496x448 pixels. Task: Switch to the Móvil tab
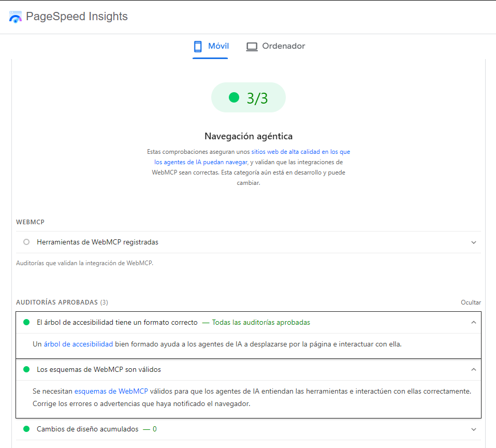(x=210, y=46)
